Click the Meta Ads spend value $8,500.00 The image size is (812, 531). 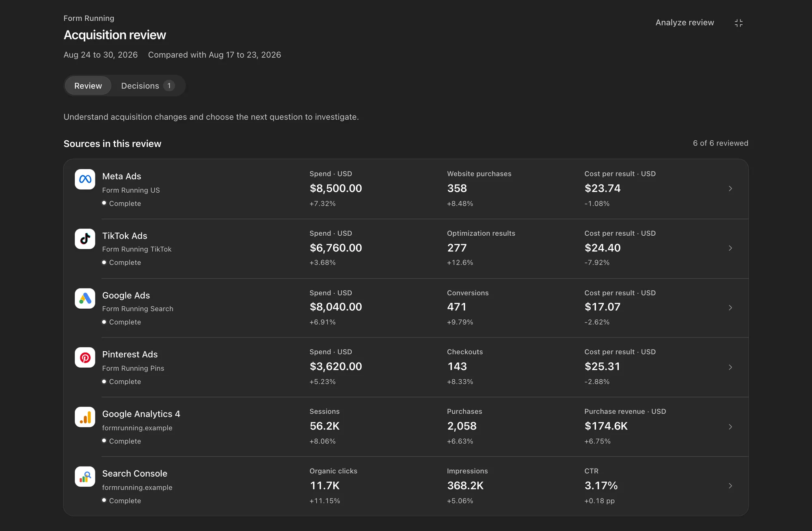point(336,188)
